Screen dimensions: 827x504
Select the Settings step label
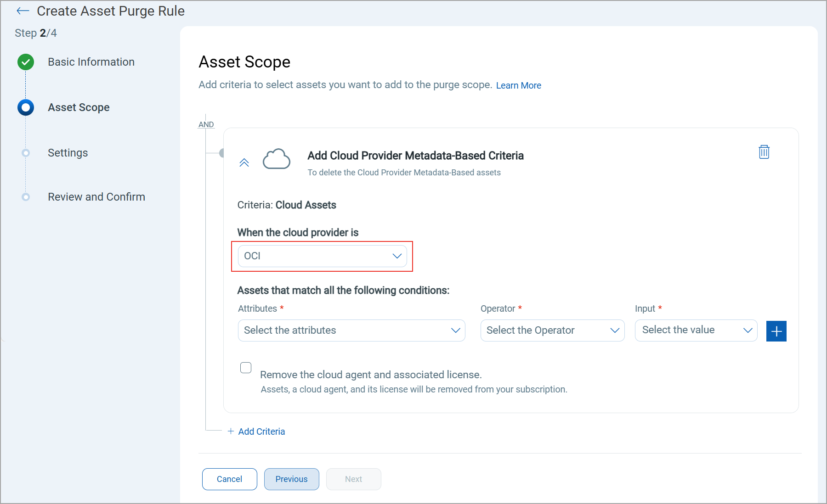click(x=68, y=153)
